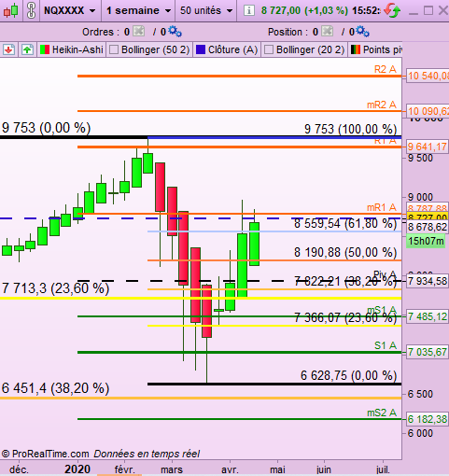Click the avr. label on time axis
The height and width of the screenshot is (476, 449).
(230, 469)
